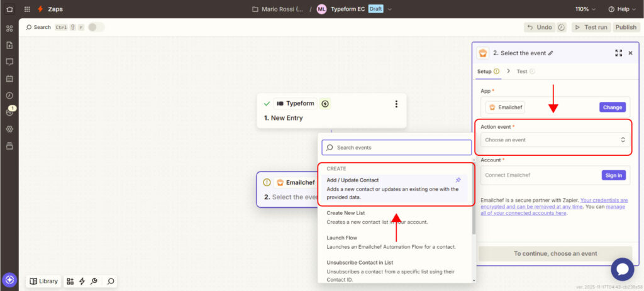Click the orange Zaps lightning logo

(x=40, y=9)
